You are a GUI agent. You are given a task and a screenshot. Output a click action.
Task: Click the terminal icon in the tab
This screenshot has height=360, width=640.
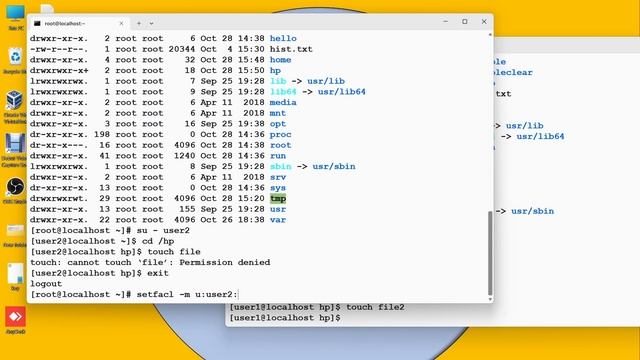click(x=37, y=23)
